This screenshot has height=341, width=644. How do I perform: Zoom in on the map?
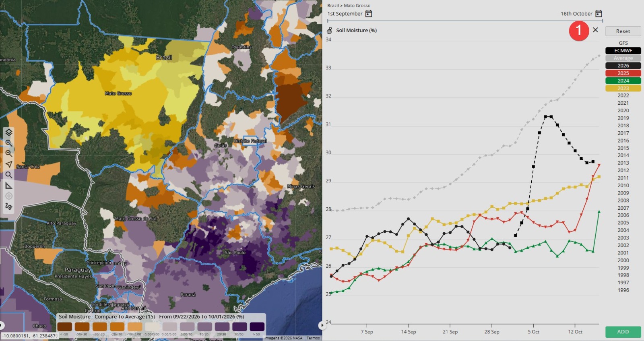pyautogui.click(x=9, y=143)
